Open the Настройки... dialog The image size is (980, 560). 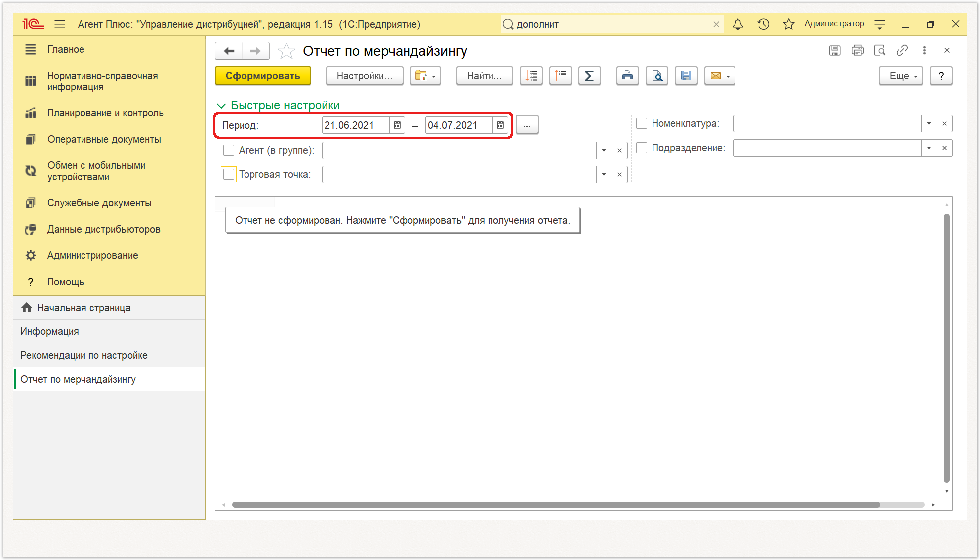[364, 76]
